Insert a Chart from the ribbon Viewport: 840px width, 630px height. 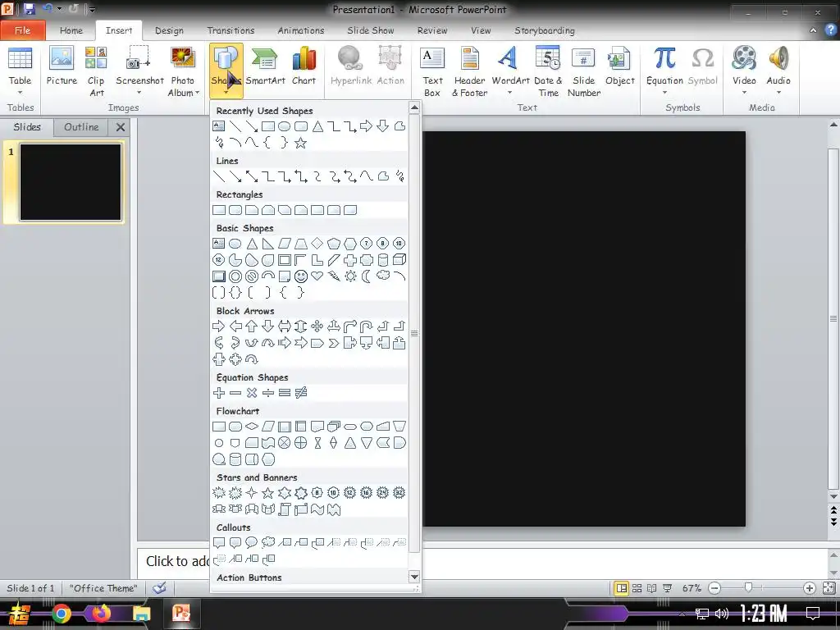304,66
